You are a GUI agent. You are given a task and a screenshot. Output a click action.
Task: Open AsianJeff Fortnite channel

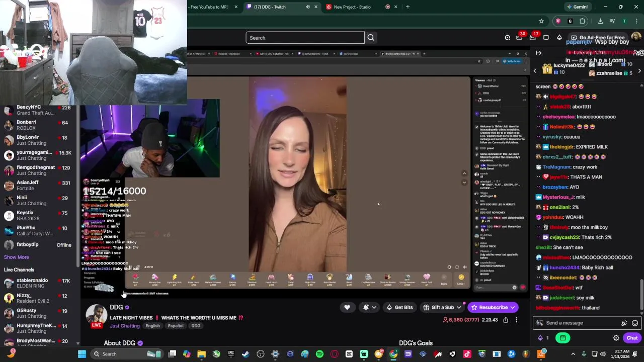38,185
